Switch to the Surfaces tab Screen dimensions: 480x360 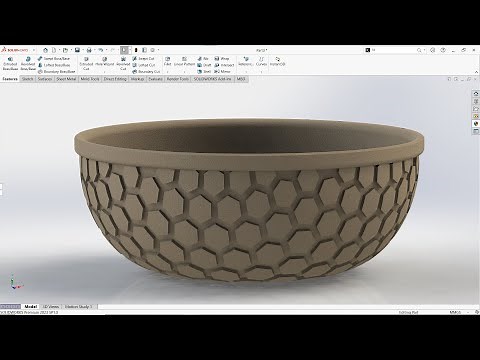[x=45, y=79]
